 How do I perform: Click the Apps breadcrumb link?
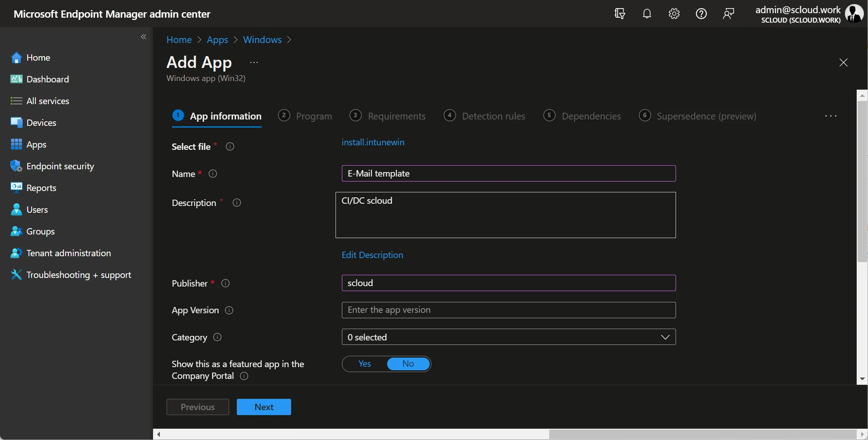pos(217,39)
